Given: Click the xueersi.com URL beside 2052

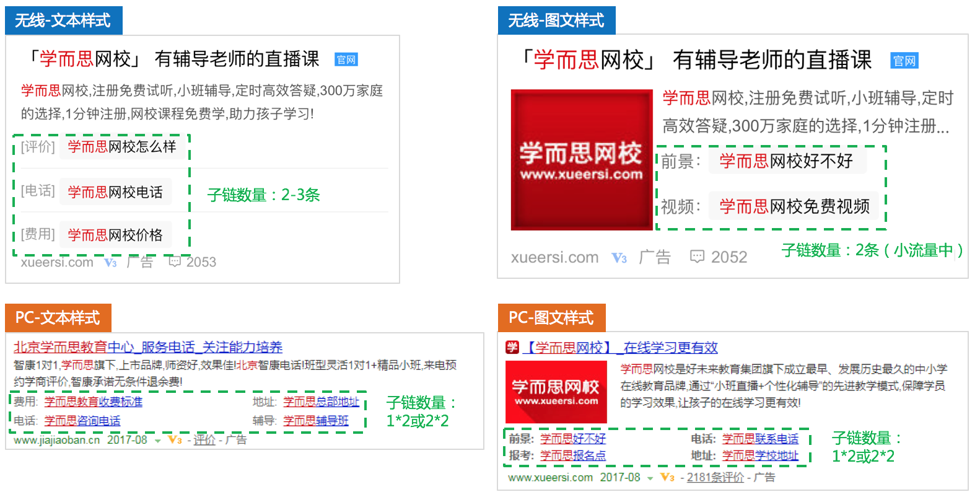Looking at the screenshot, I should point(554,257).
